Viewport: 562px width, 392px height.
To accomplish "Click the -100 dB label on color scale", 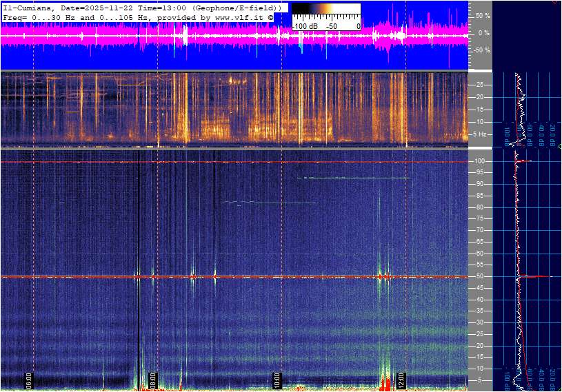I will [304, 26].
